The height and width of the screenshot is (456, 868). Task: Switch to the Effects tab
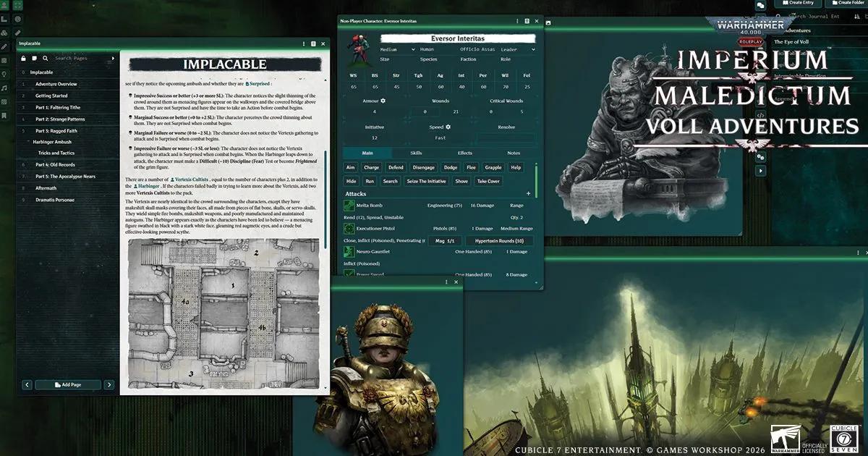point(464,153)
